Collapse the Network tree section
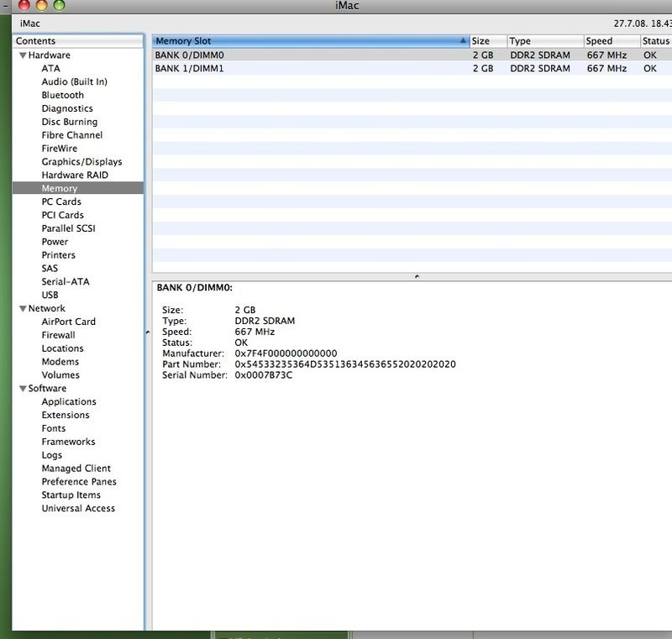 pos(24,308)
